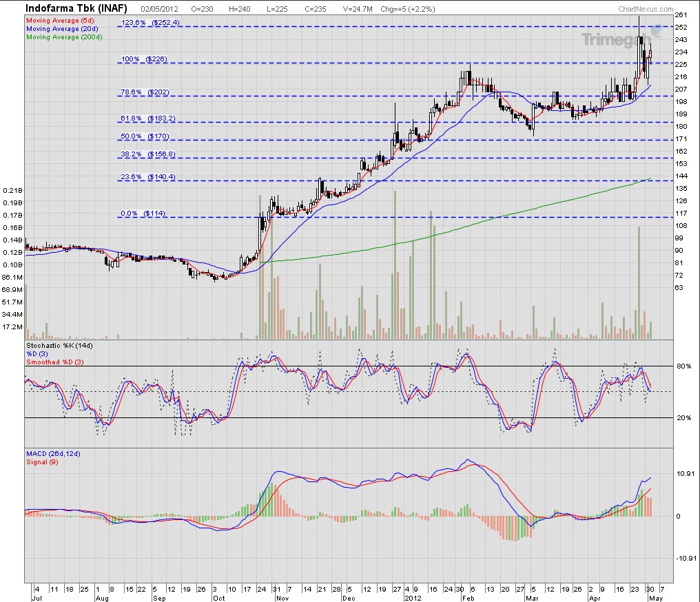Click the Nov month label on timeline
The width and height of the screenshot is (700, 602).
point(282,598)
